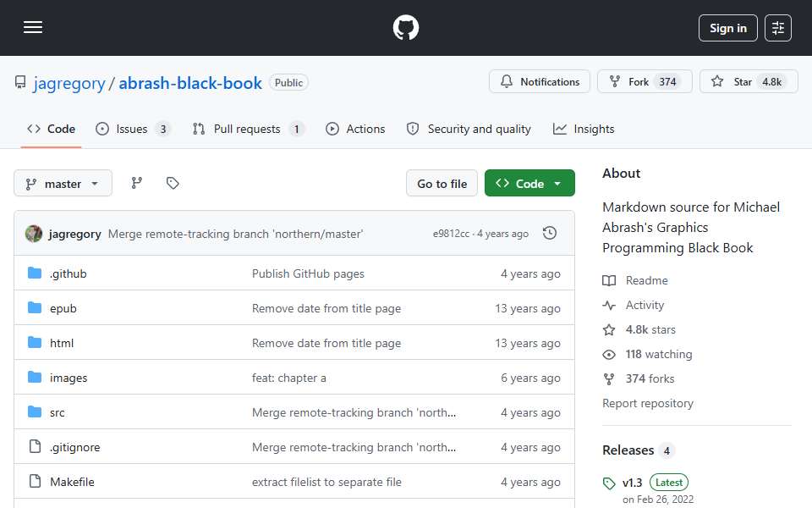This screenshot has height=508, width=812.
Task: Open Readme link in About sidebar
Action: [x=635, y=280]
